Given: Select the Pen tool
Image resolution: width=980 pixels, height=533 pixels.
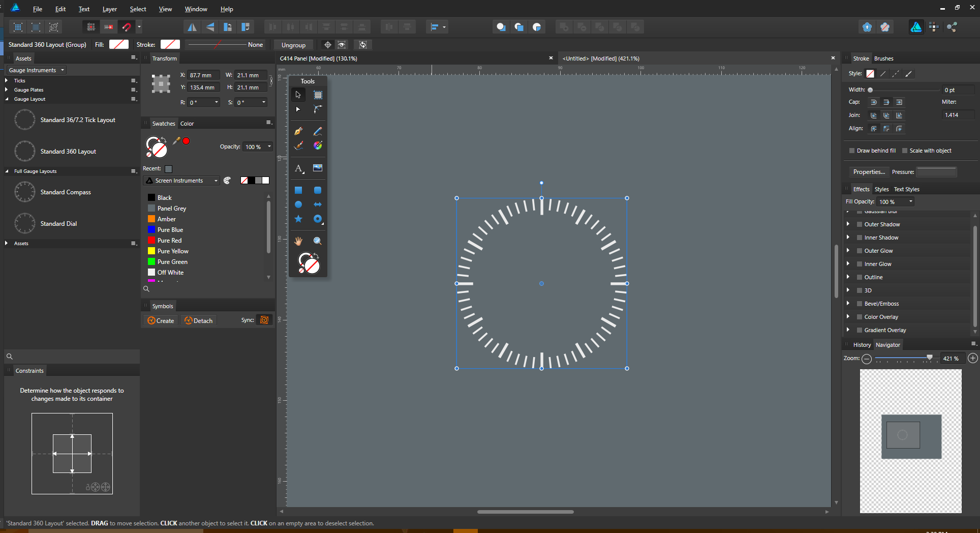Looking at the screenshot, I should [298, 131].
